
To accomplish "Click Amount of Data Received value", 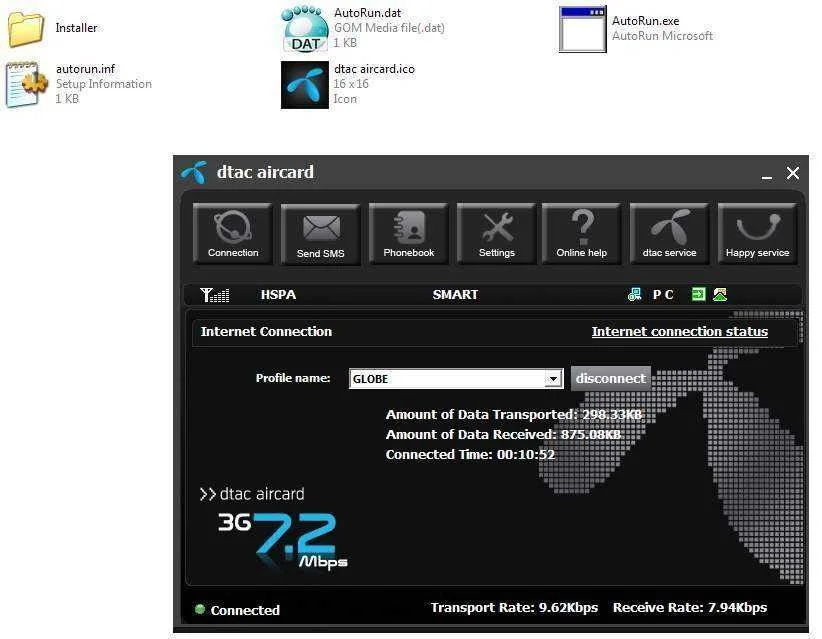I will tap(591, 435).
